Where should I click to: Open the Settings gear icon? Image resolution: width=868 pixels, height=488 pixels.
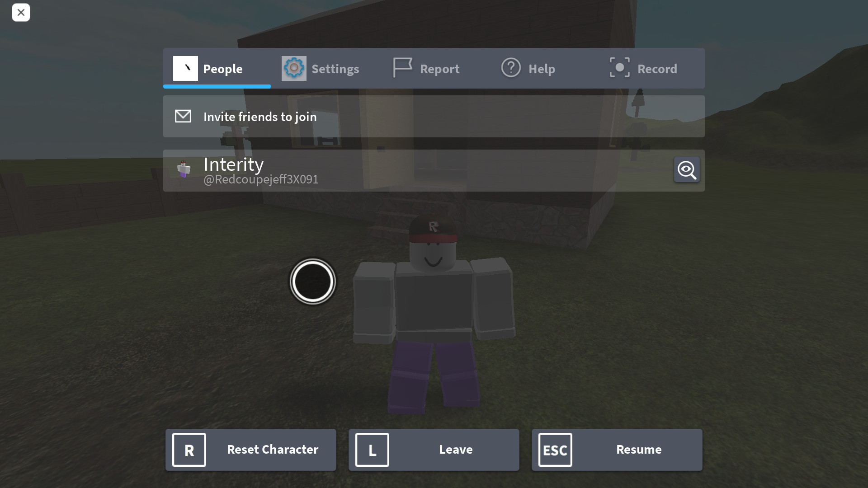tap(293, 68)
